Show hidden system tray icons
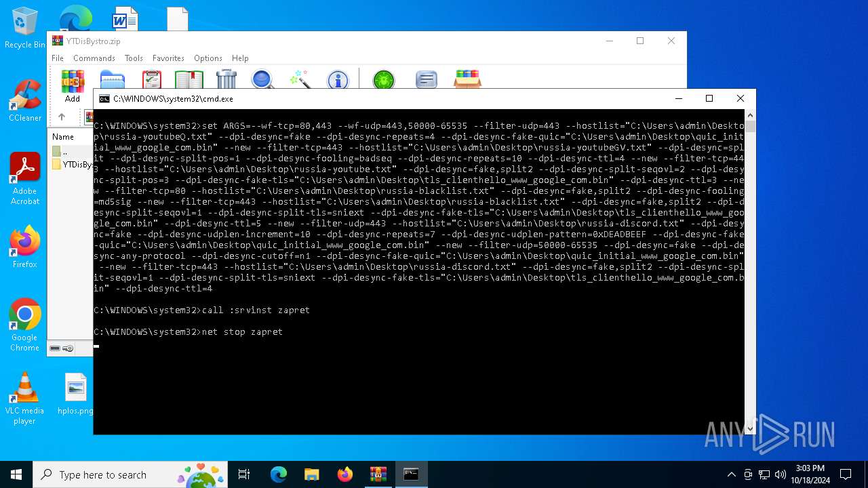868x488 pixels. coord(731,474)
